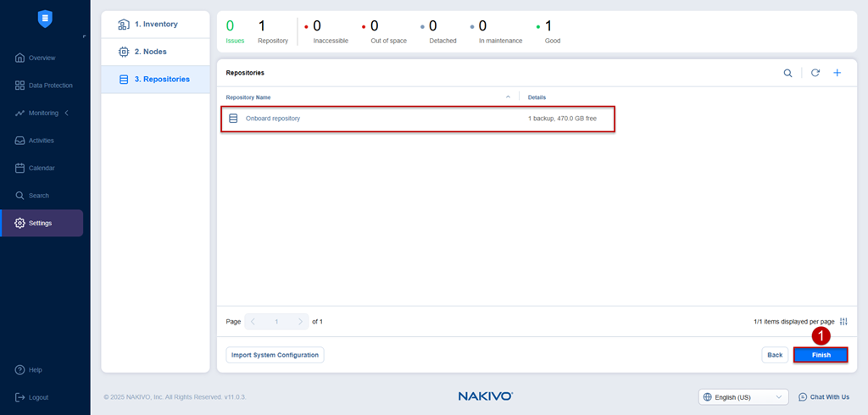Click the Inventory step icon
This screenshot has height=415, width=868.
pyautogui.click(x=124, y=25)
